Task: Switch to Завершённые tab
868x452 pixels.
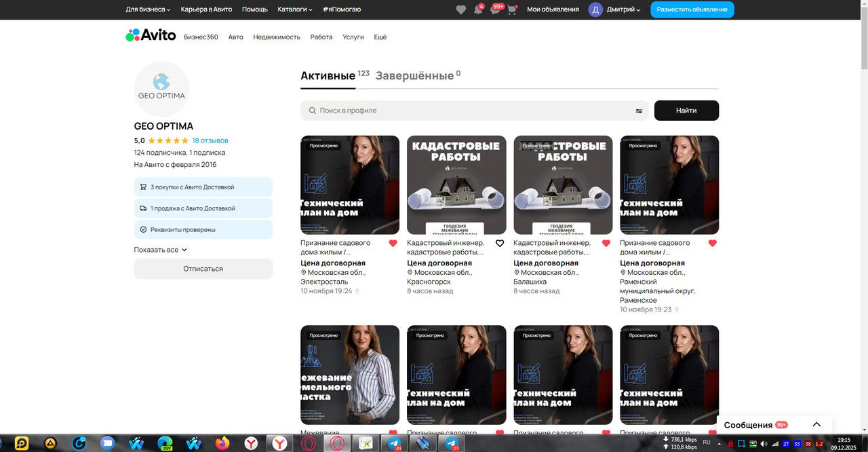Action: pos(414,75)
